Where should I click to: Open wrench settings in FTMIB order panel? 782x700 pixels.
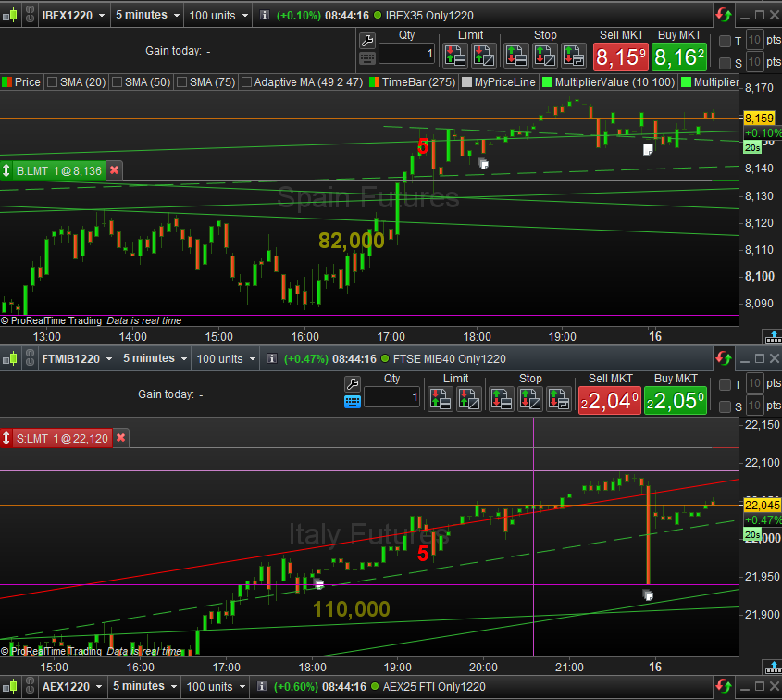352,384
